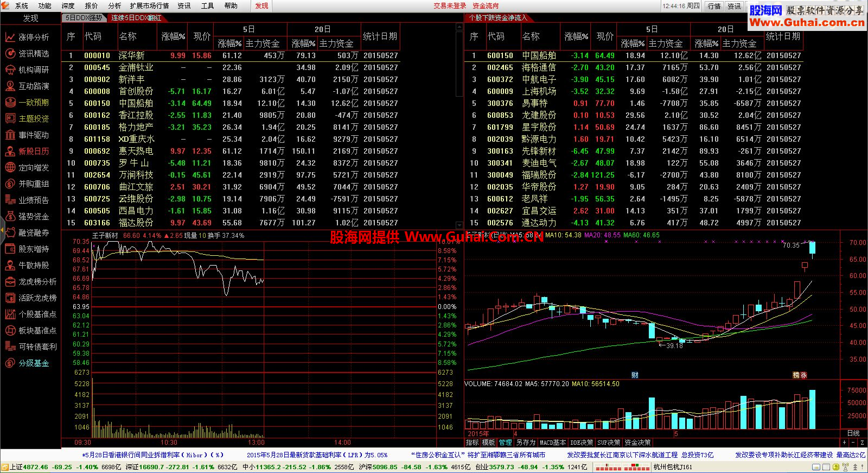
Task: Open the 强势资金 money bag icon
Action: coord(10,216)
